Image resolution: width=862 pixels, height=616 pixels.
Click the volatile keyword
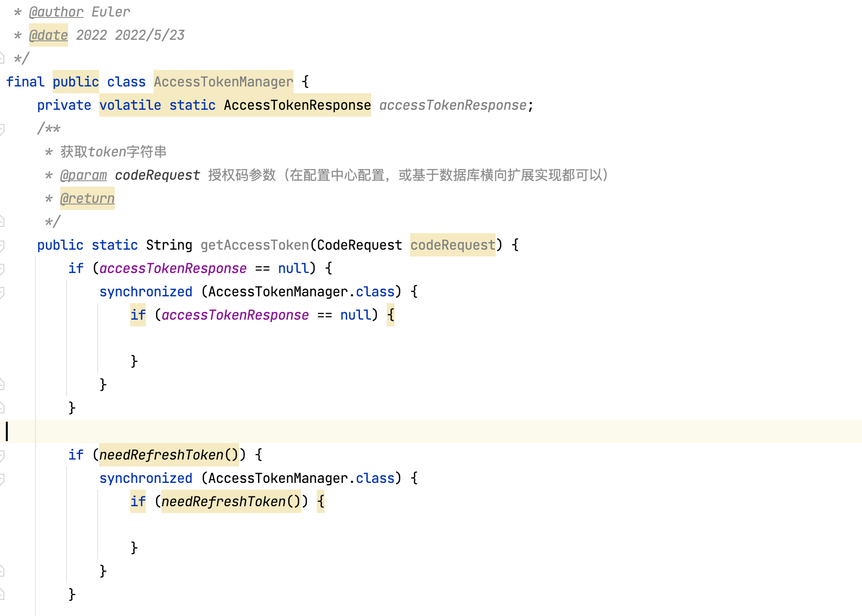tap(130, 105)
